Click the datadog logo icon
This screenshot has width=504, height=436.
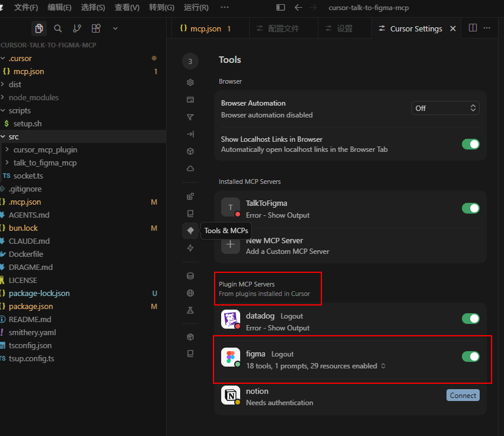click(231, 319)
